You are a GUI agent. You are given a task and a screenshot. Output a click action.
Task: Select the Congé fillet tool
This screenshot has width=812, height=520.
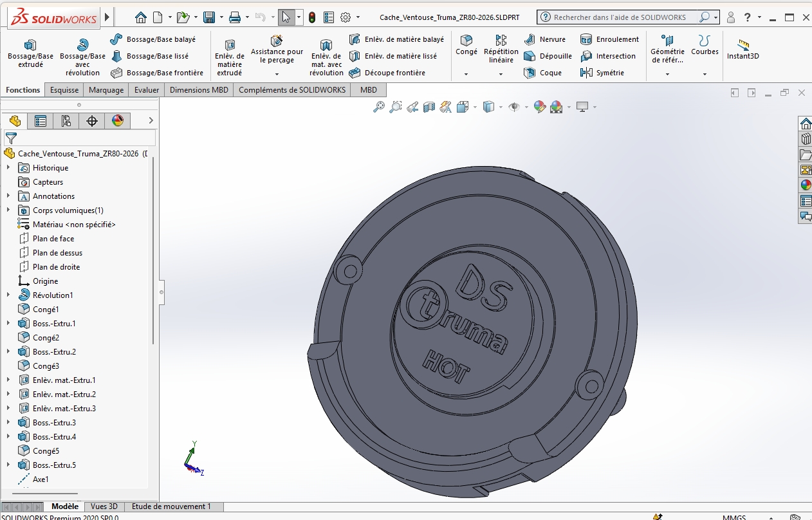click(x=466, y=44)
